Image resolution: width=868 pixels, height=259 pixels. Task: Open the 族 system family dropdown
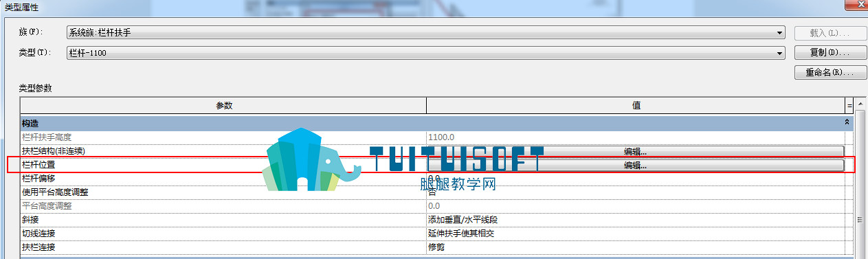click(x=426, y=32)
